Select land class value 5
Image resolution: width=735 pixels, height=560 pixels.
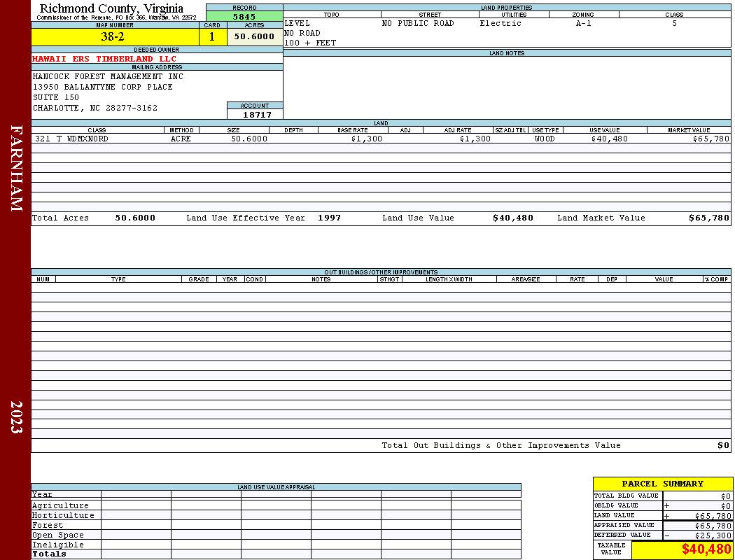pyautogui.click(x=675, y=23)
